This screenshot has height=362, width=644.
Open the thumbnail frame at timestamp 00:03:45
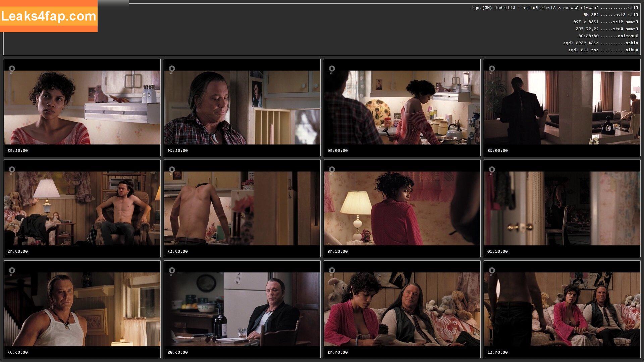pos(82,208)
